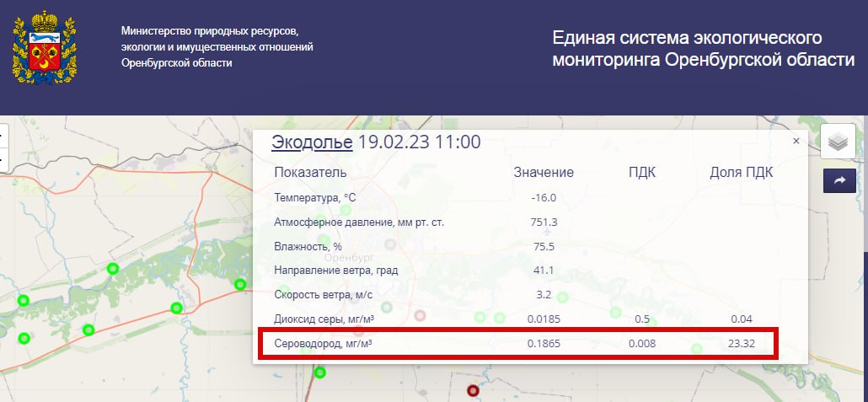Image resolution: width=868 pixels, height=402 pixels.
Task: Click the Министерство природных ресурсов header text
Action: (217, 47)
